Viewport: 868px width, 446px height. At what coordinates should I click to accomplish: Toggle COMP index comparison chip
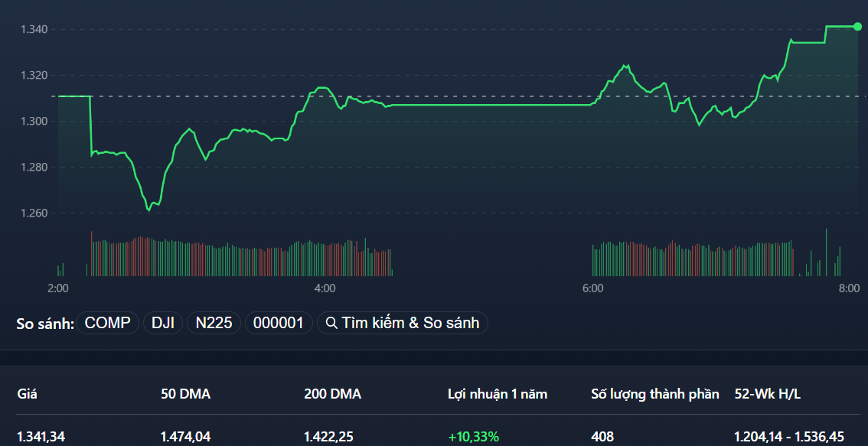(107, 322)
